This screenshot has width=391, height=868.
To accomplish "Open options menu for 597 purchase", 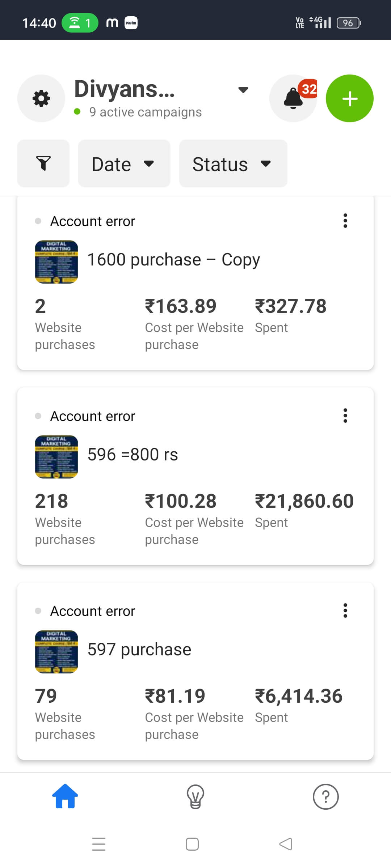I will pos(345,610).
